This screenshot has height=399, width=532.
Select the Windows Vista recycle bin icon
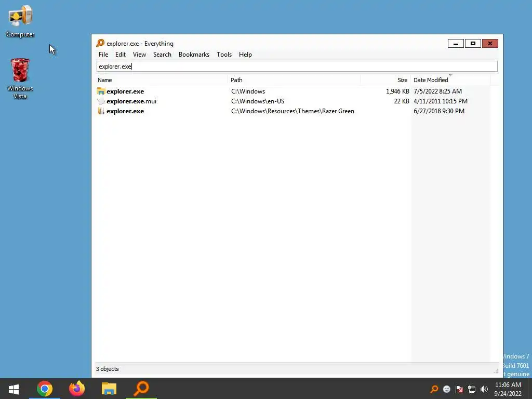[x=20, y=78]
